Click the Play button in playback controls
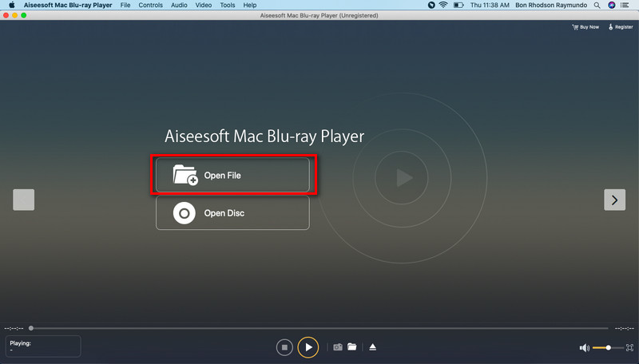 click(x=308, y=347)
